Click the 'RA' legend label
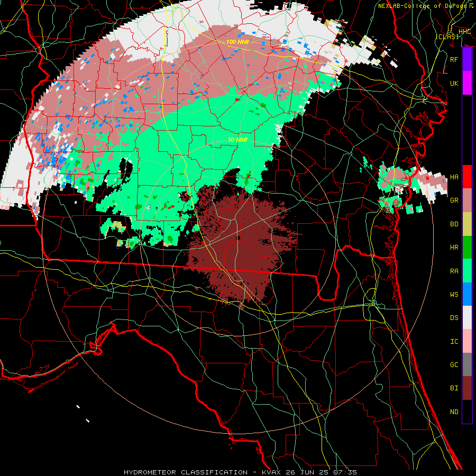 pyautogui.click(x=454, y=271)
